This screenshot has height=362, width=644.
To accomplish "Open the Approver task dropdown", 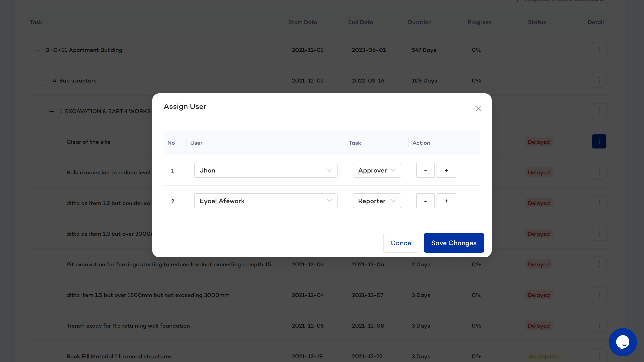I will coord(376,170).
